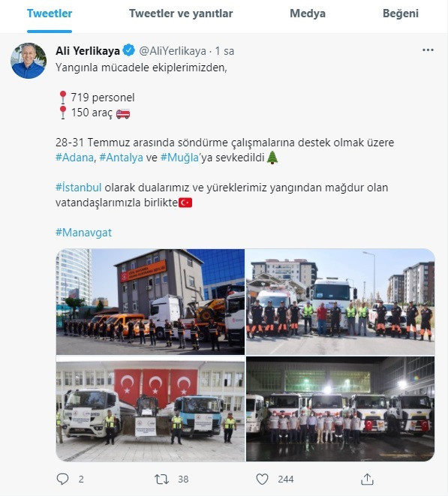The image size is (448, 496).
Task: Open the Beğeni tab
Action: pos(401,14)
